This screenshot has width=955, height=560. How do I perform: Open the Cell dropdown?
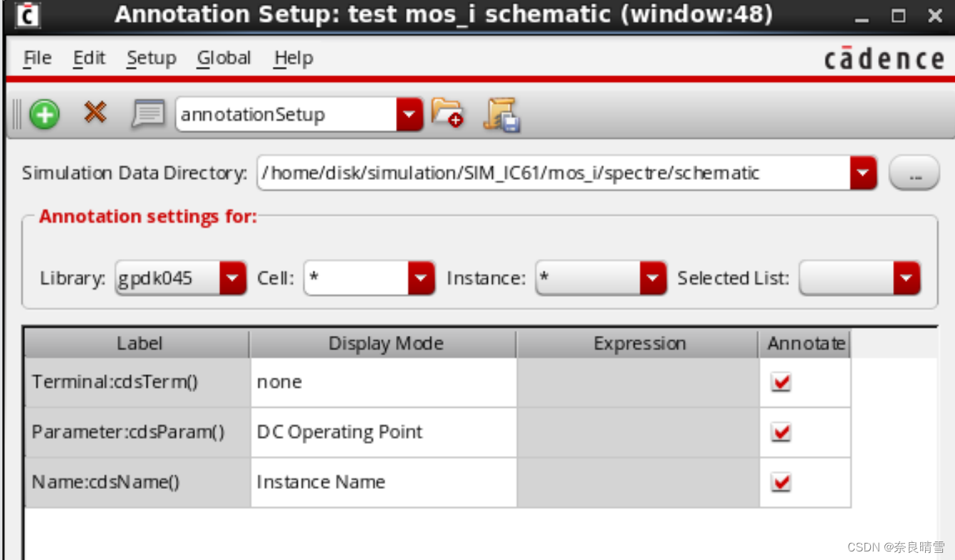[x=421, y=278]
